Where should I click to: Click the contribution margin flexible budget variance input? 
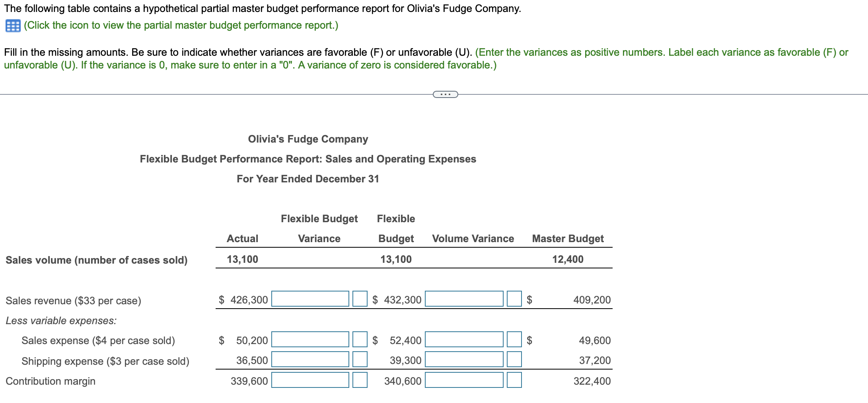click(x=310, y=380)
